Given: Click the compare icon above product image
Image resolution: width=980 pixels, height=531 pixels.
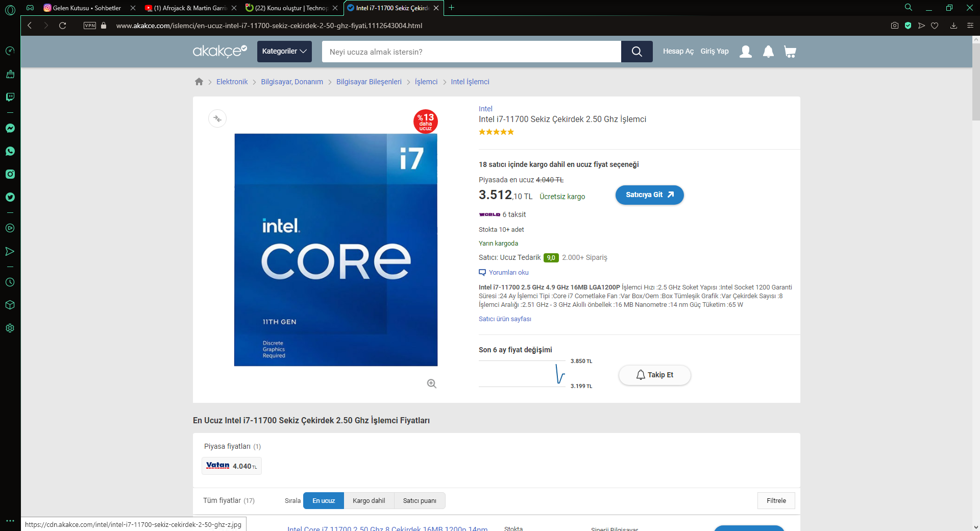Looking at the screenshot, I should (x=217, y=119).
